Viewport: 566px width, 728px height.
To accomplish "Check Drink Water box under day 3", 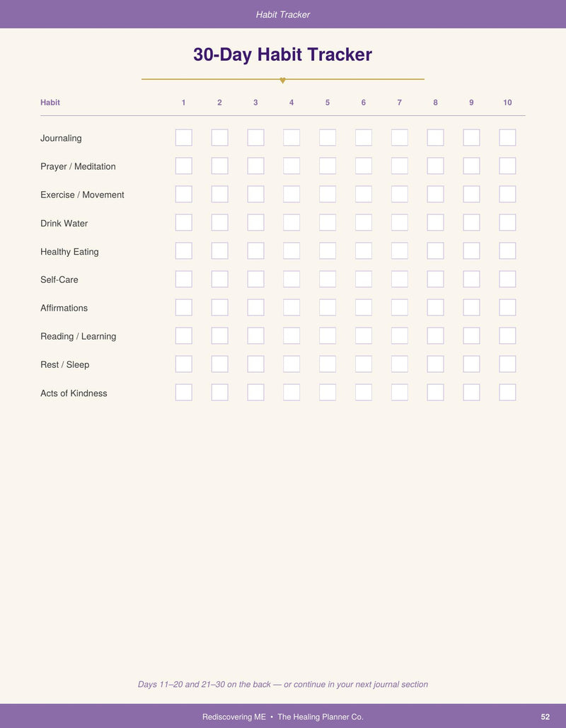I will coord(256,223).
